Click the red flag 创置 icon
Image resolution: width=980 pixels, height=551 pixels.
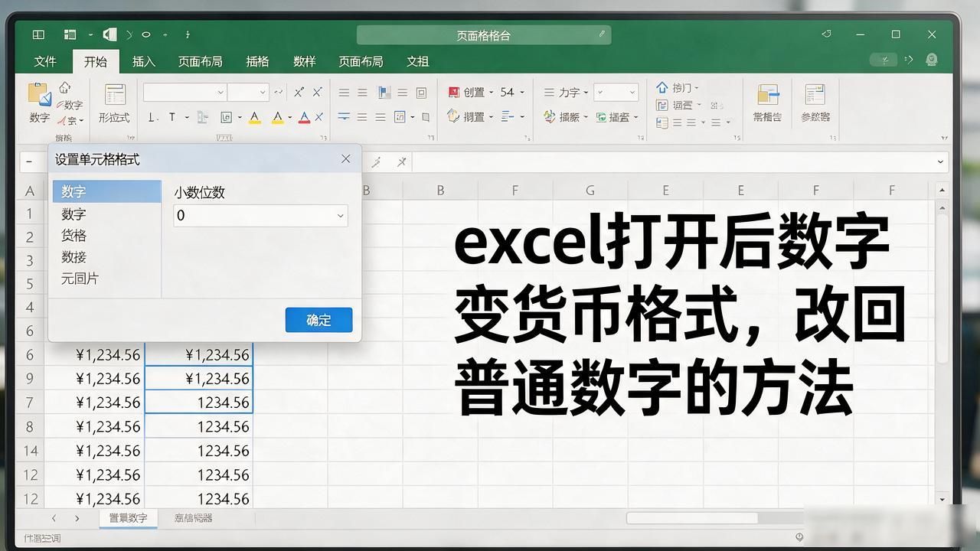(x=453, y=92)
